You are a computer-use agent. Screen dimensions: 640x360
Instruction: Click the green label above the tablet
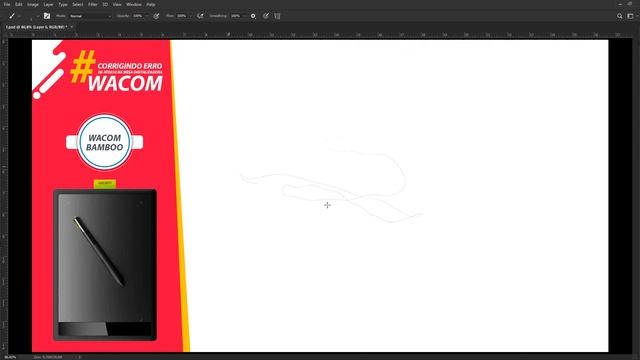(105, 184)
